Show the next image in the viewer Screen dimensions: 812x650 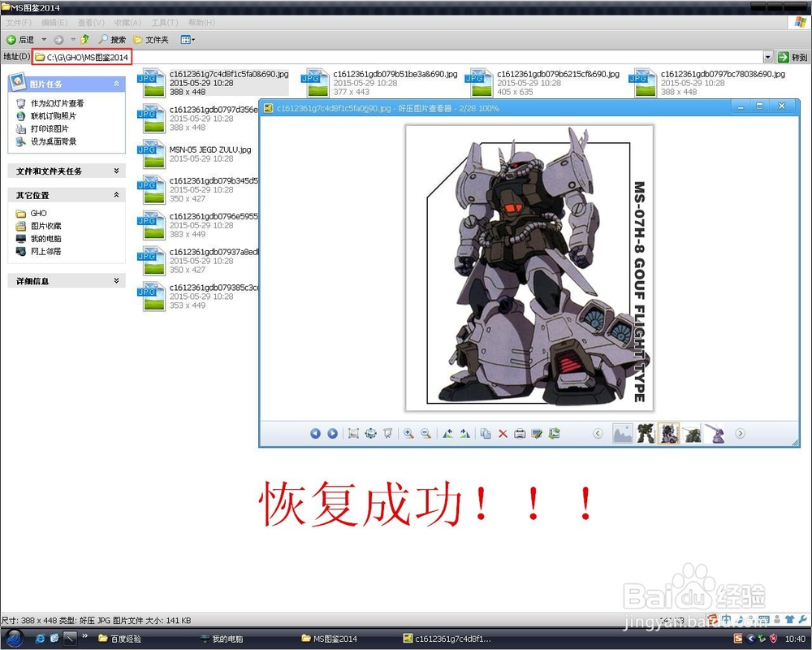coord(332,433)
